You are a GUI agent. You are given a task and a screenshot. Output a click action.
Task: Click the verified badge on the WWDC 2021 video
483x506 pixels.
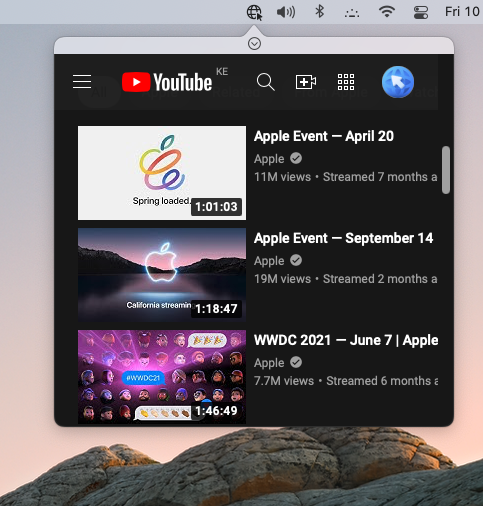coord(296,362)
